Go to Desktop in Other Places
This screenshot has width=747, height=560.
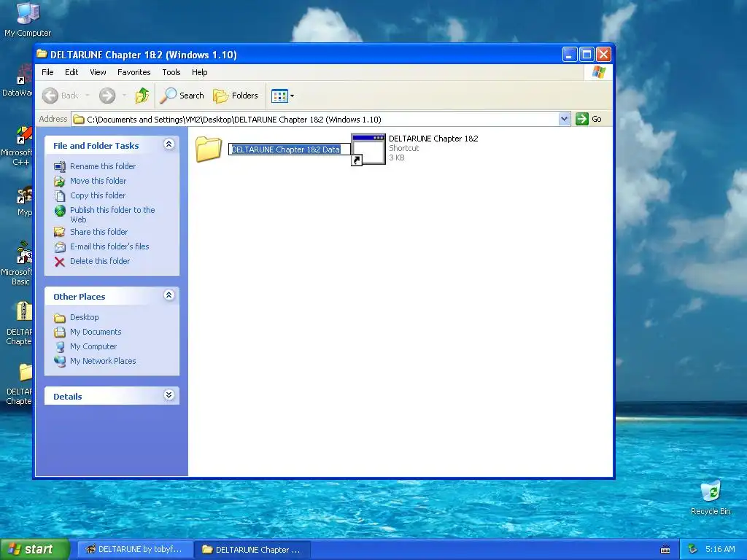tap(85, 317)
